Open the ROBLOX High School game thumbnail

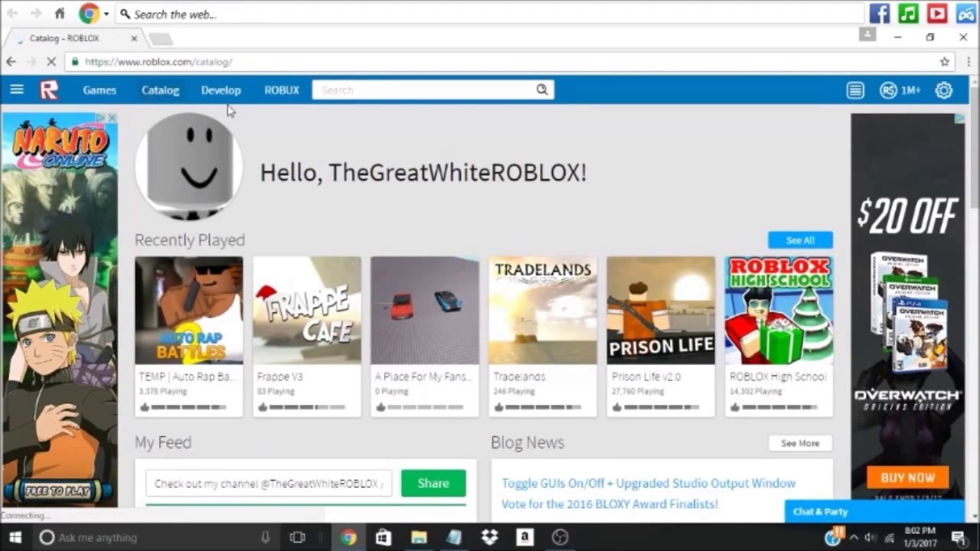click(779, 311)
